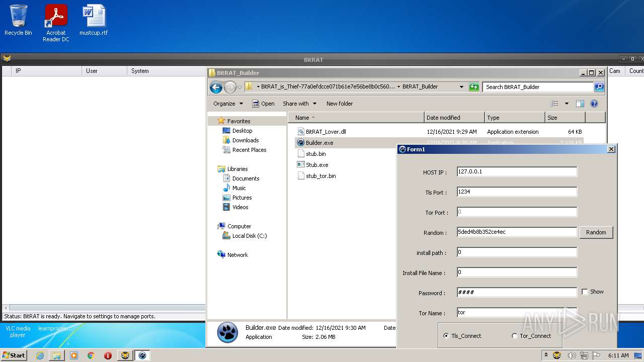Open Recent Places under Favorites
Image resolution: width=644 pixels, height=362 pixels.
tap(249, 150)
